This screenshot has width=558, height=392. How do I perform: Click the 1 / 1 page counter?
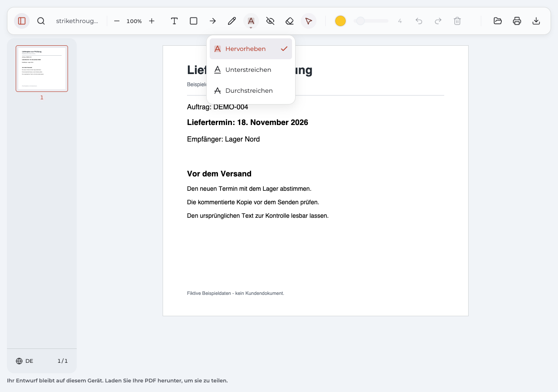63,361
